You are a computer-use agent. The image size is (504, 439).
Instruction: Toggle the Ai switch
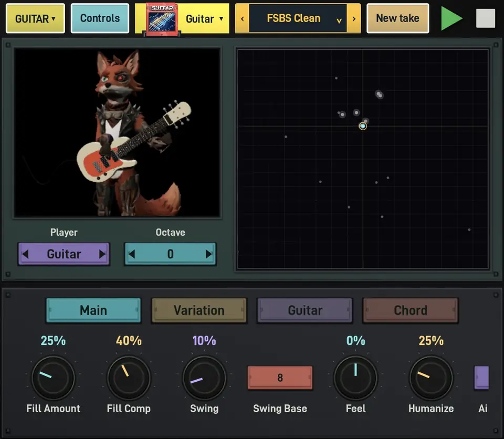pyautogui.click(x=481, y=378)
